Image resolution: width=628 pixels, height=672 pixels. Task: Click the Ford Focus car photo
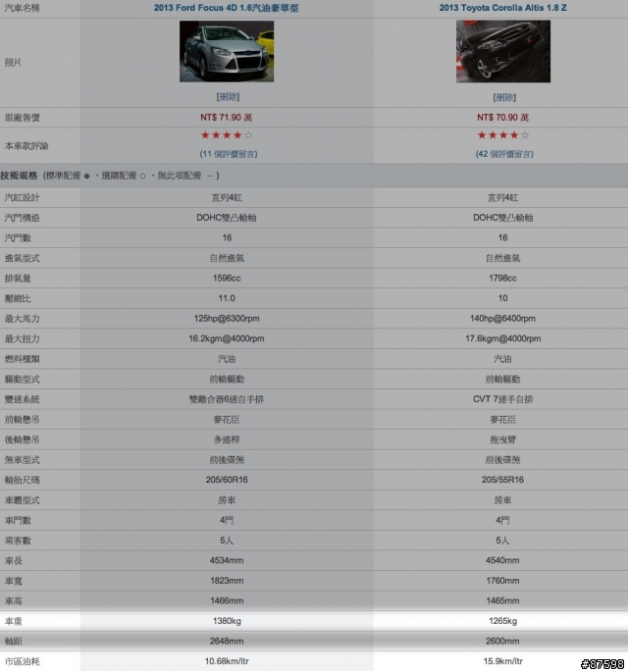[227, 51]
